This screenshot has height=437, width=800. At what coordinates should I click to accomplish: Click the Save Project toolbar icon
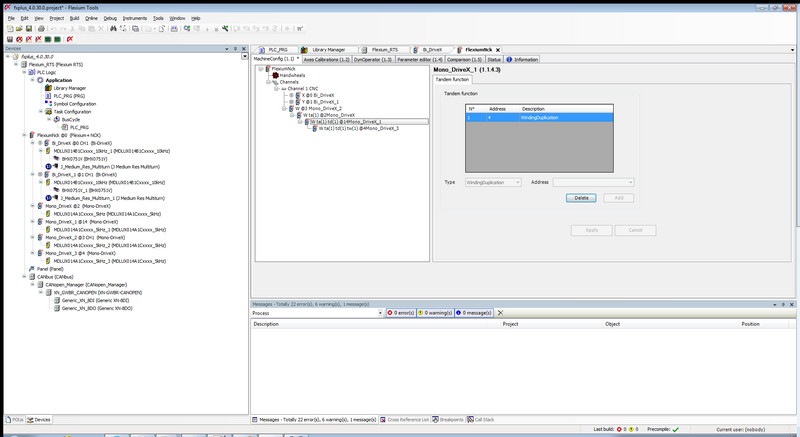[27, 28]
